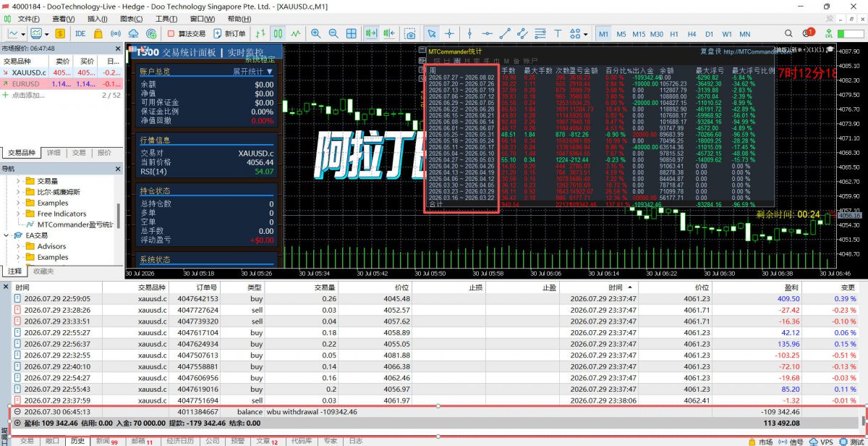
Task: Switch to the 收藏夹 navigator tab
Action: [x=43, y=271]
